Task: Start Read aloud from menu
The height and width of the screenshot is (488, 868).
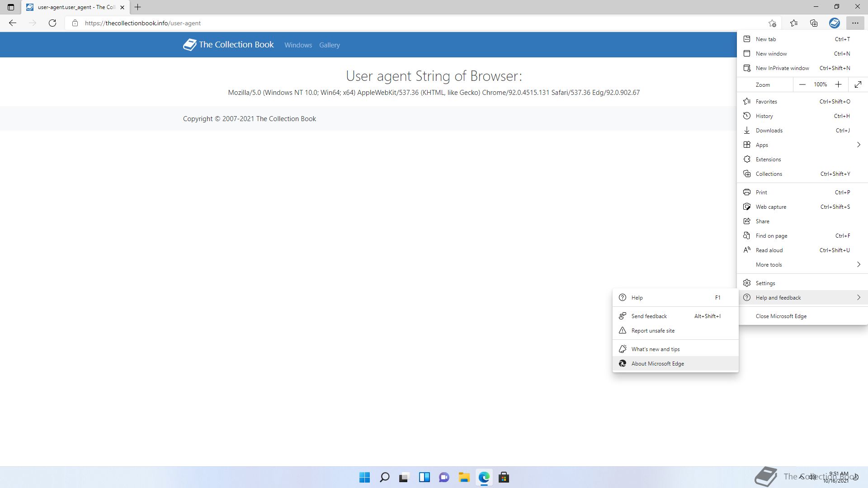Action: tap(802, 250)
